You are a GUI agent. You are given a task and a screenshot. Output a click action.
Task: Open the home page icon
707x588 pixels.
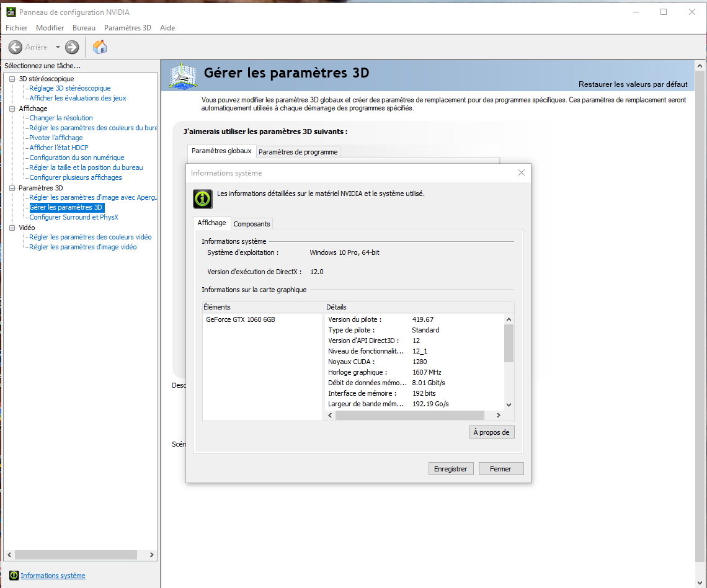pos(100,47)
